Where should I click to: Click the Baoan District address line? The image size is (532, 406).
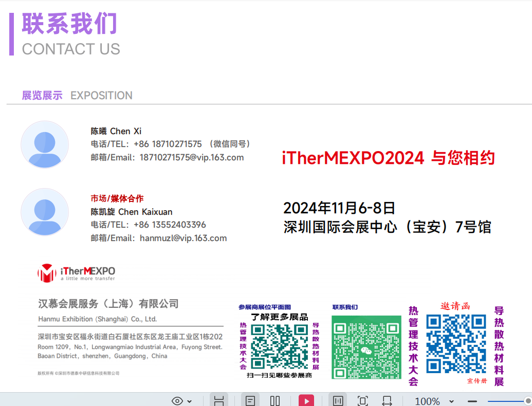coord(102,356)
